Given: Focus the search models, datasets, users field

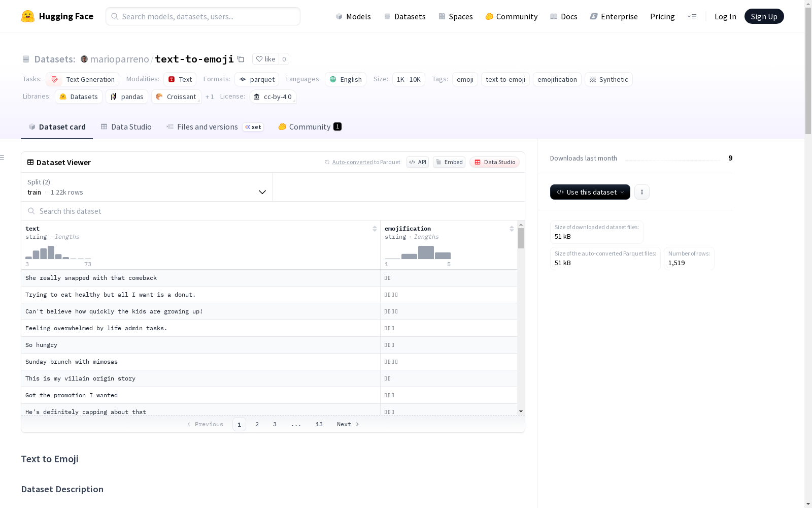Looking at the screenshot, I should 203,16.
